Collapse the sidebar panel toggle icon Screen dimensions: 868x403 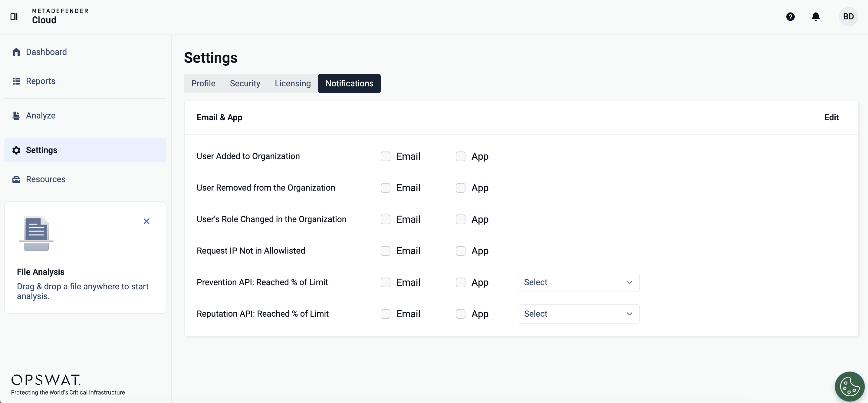pyautogui.click(x=14, y=17)
